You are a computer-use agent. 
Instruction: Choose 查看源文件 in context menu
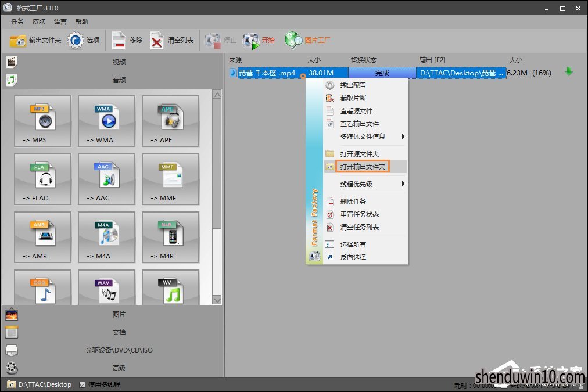365,111
